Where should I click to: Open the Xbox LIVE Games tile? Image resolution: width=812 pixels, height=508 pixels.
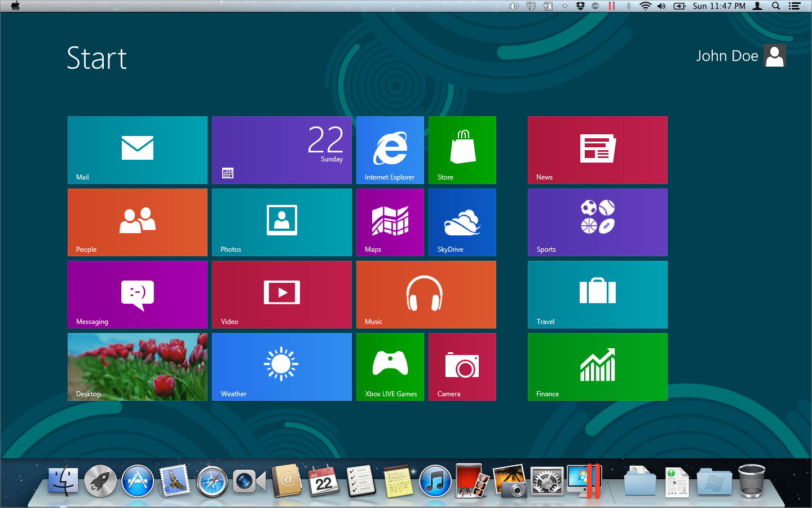(x=390, y=367)
